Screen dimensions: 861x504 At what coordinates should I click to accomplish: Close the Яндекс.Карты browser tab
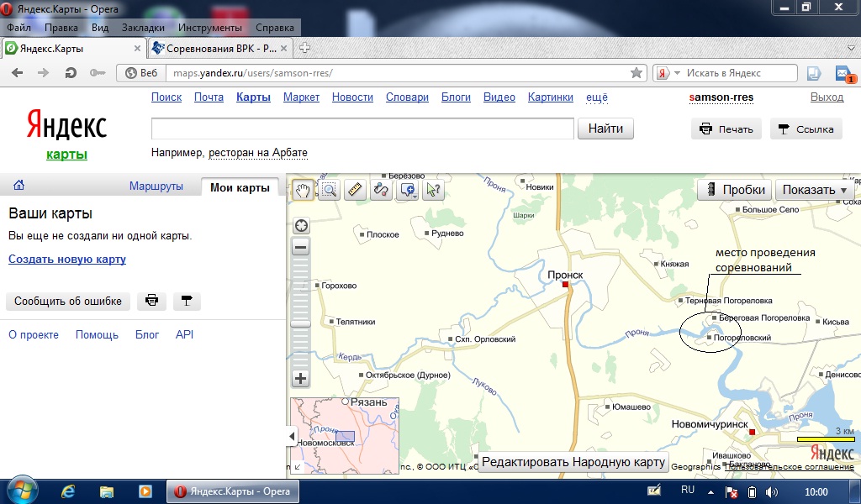tap(137, 48)
